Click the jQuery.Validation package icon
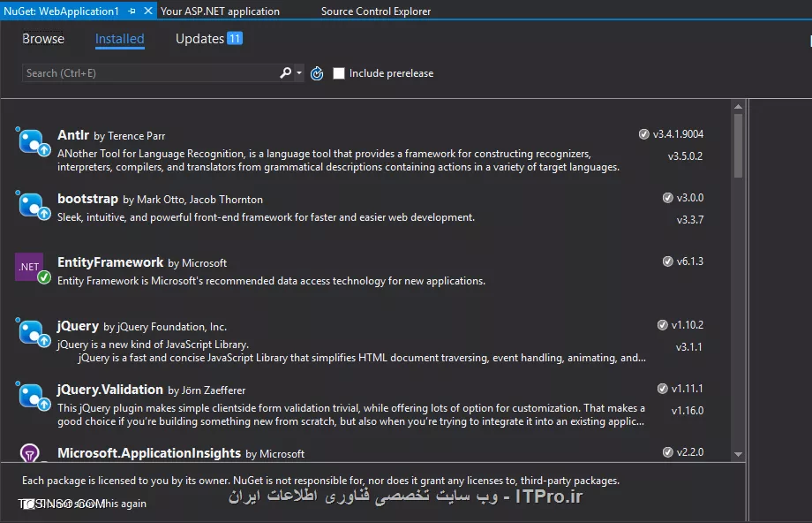Screen dimensions: 812x523 pos(34,396)
